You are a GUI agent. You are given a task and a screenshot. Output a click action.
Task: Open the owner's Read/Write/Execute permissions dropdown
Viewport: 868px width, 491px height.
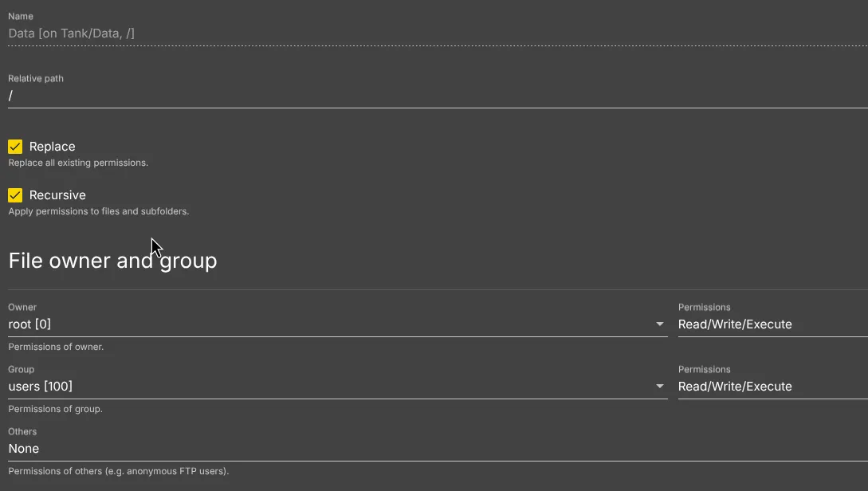click(x=769, y=324)
